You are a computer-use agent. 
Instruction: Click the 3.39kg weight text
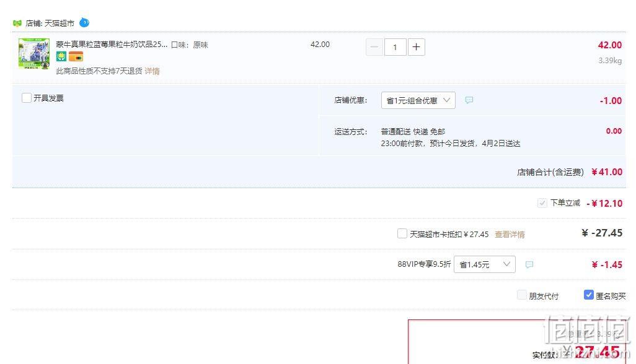[x=610, y=61]
